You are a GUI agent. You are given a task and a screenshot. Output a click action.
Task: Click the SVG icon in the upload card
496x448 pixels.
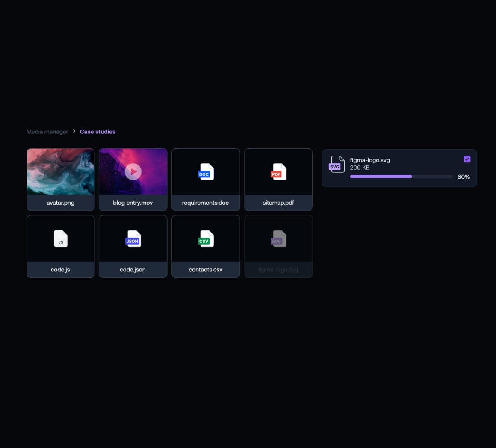337,164
